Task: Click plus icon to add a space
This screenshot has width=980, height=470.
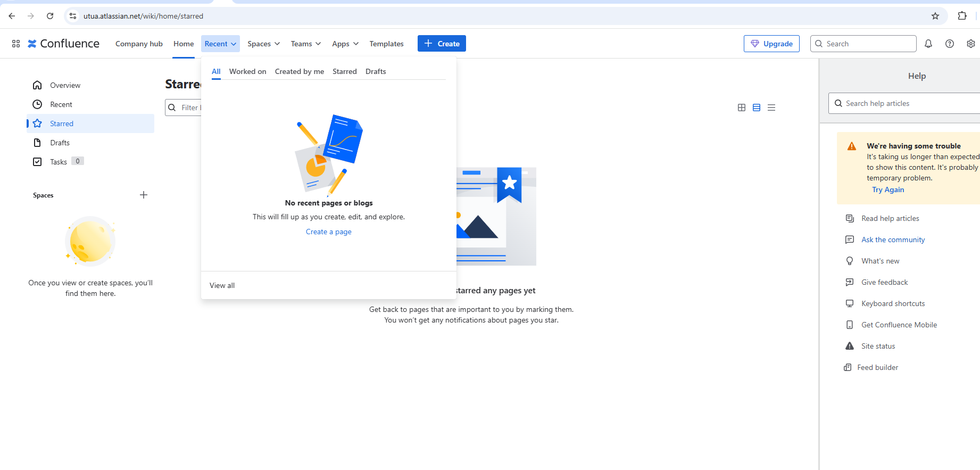Action: coord(144,195)
